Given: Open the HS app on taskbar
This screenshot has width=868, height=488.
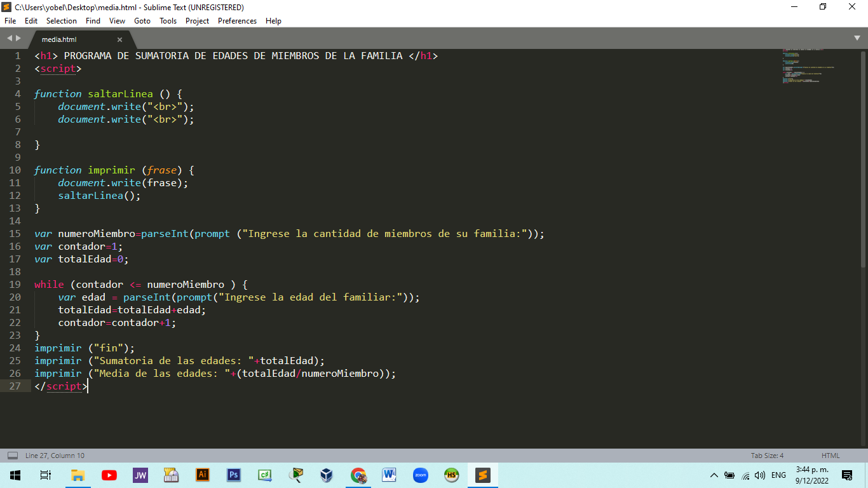Looking at the screenshot, I should point(452,475).
